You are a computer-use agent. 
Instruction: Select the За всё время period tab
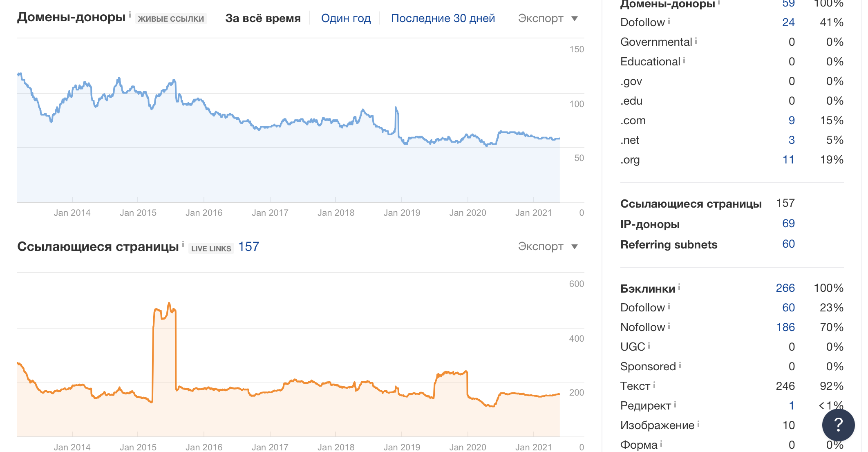point(263,18)
